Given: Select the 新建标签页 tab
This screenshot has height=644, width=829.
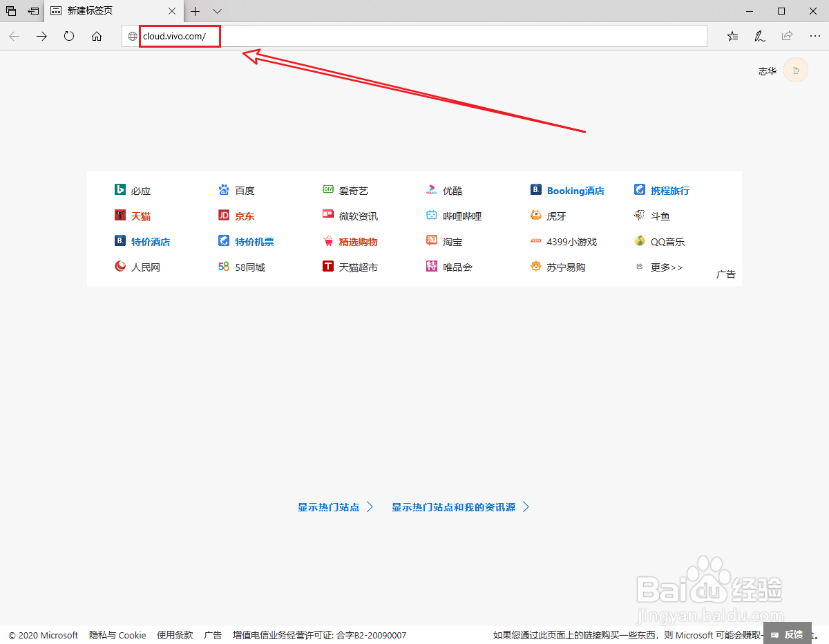Looking at the screenshot, I should click(115, 11).
